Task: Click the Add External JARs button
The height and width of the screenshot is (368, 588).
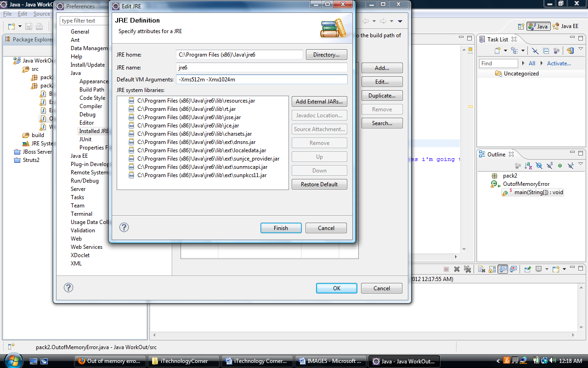Action: click(x=319, y=101)
